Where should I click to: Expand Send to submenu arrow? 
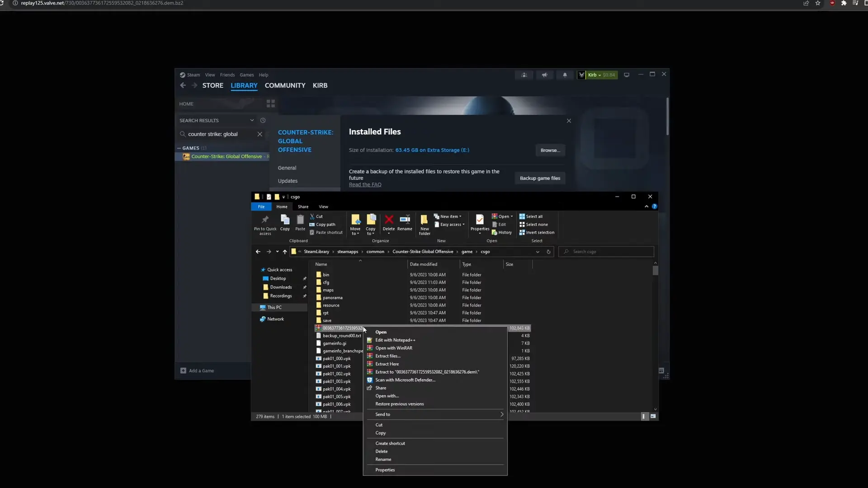coord(501,414)
